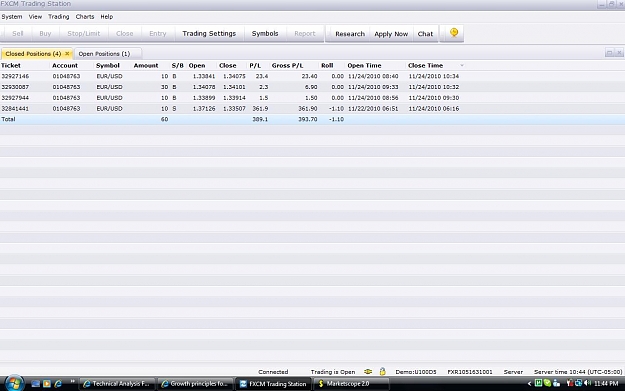Viewport: 625px width, 391px height.
Task: Open the View menu
Action: tap(35, 17)
